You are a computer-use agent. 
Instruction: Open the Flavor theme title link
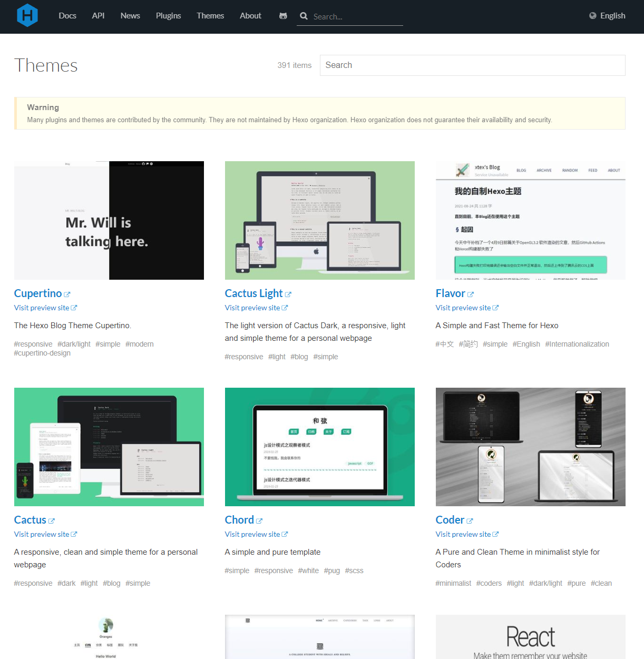pyautogui.click(x=451, y=293)
